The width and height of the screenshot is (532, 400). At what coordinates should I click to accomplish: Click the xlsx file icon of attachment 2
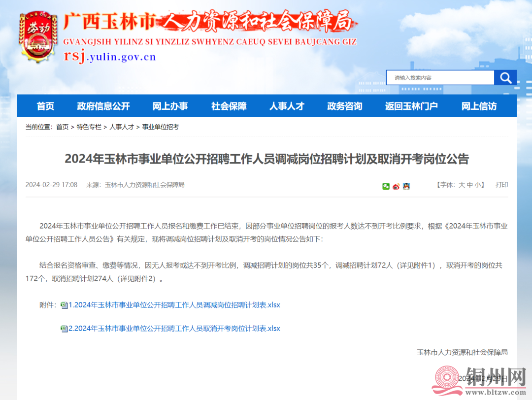[x=64, y=329]
